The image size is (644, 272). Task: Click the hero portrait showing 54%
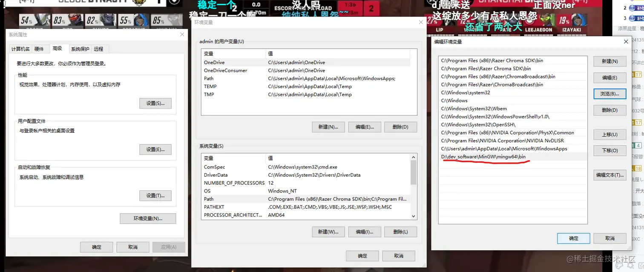coord(35,20)
